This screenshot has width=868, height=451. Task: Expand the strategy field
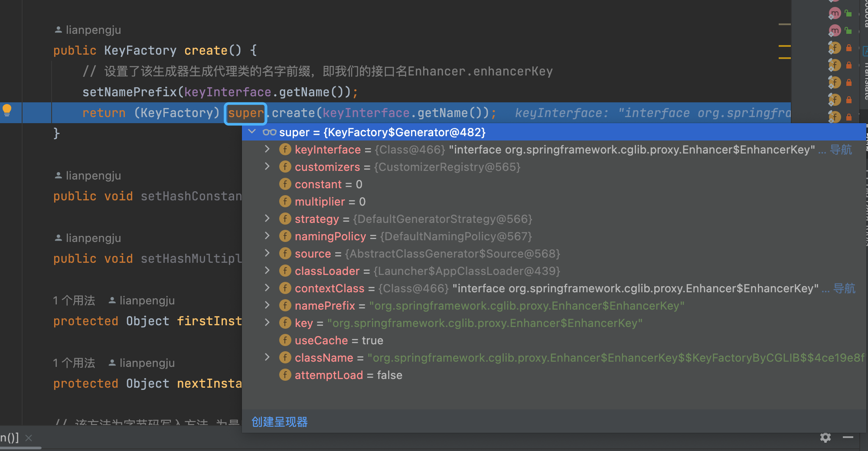(x=267, y=219)
